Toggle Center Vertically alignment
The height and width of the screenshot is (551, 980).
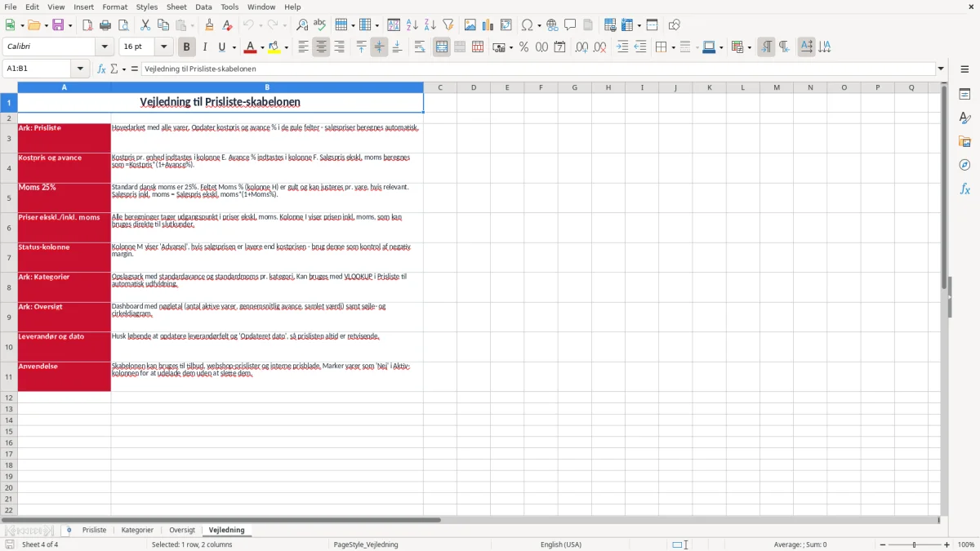tap(379, 47)
